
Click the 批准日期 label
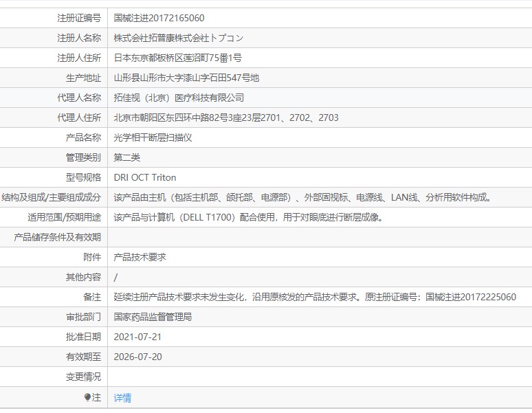pyautogui.click(x=83, y=337)
